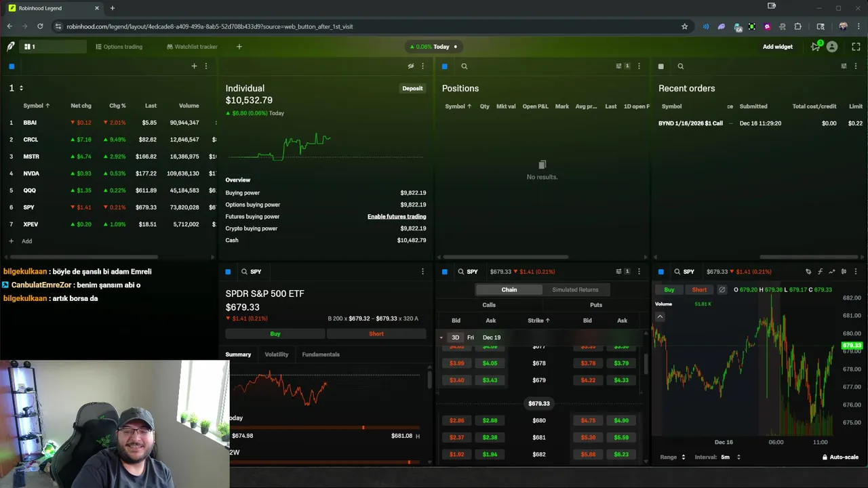Viewport: 868px width, 488px height.
Task: Toggle hide account values eye icon
Action: (410, 66)
